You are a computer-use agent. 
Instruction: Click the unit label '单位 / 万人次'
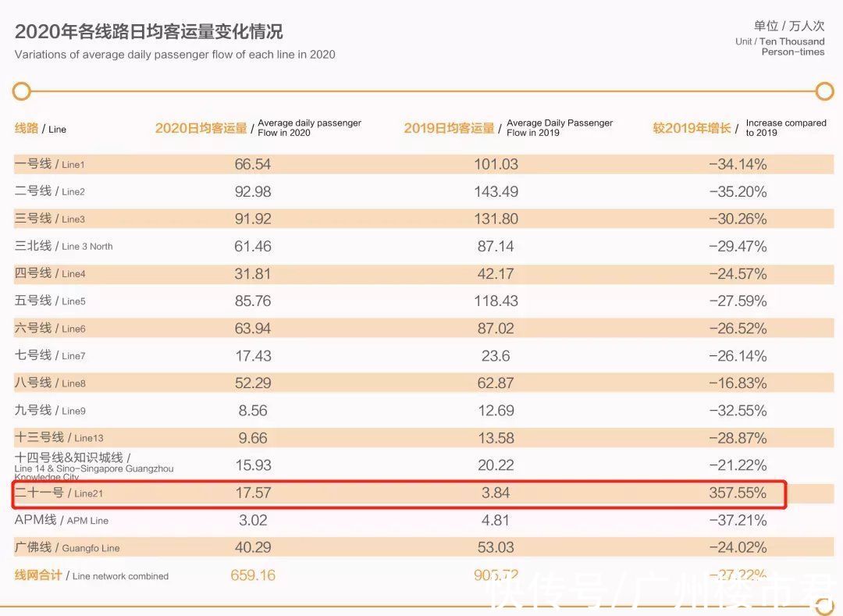coord(788,26)
